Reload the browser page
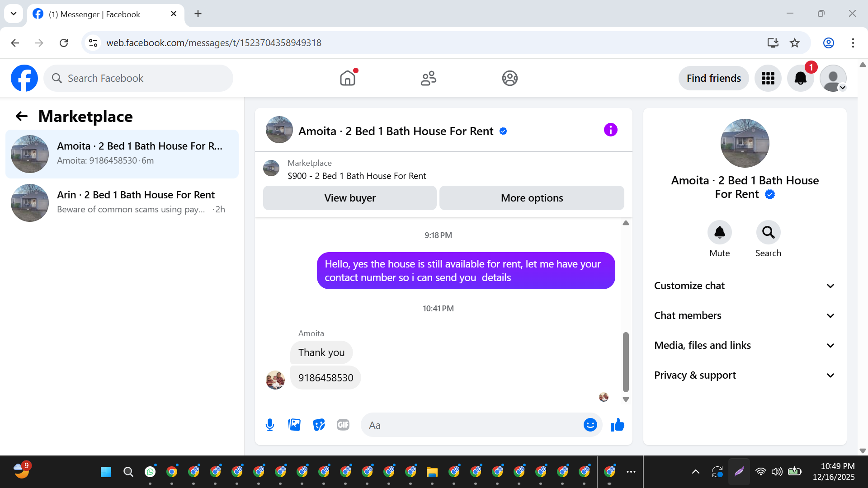 click(64, 43)
